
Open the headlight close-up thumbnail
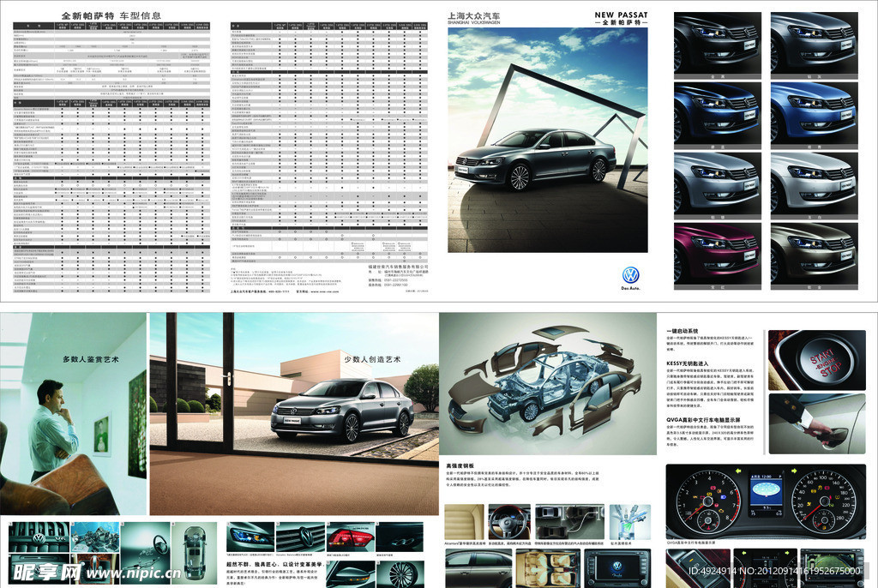point(250,537)
